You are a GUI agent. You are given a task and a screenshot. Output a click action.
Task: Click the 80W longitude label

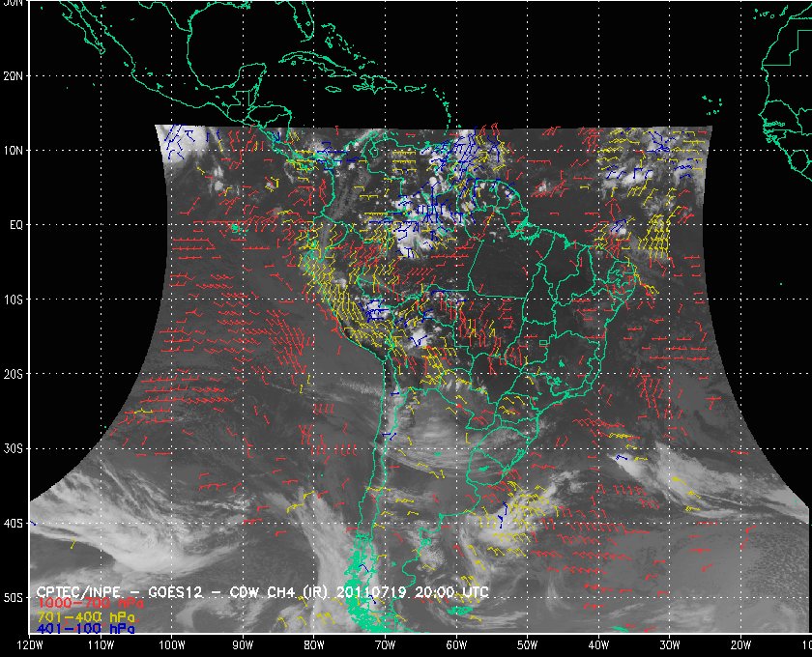pyautogui.click(x=314, y=645)
